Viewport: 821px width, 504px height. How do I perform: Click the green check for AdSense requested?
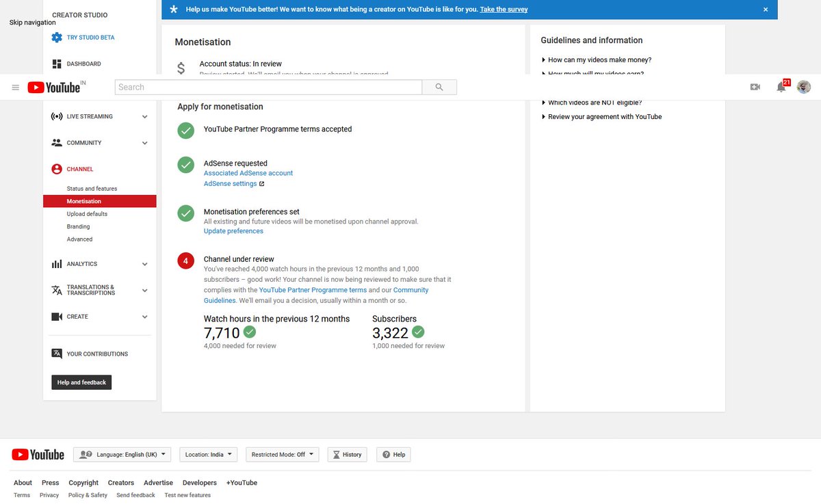[185, 164]
